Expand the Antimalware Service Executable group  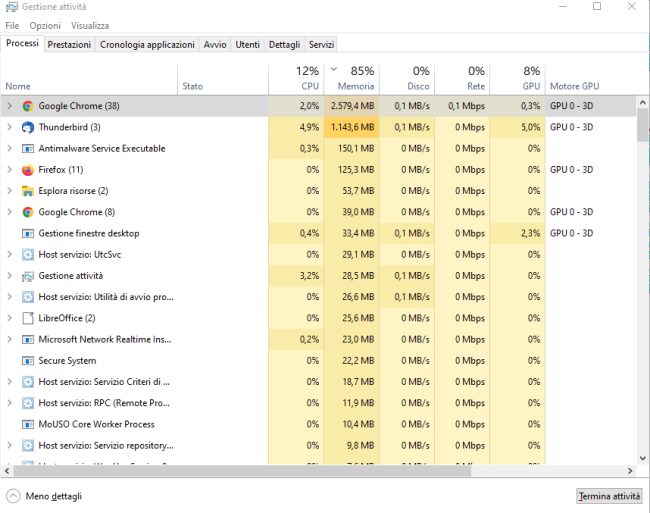pos(10,148)
